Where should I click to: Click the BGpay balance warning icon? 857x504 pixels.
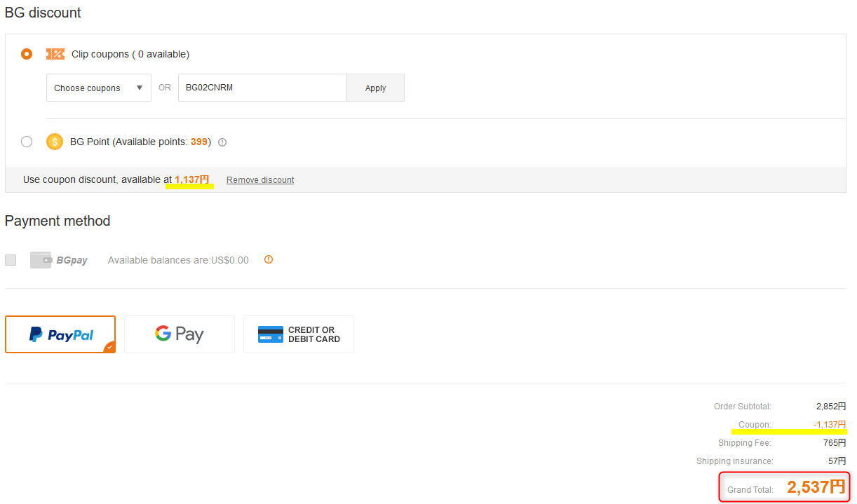coord(268,259)
